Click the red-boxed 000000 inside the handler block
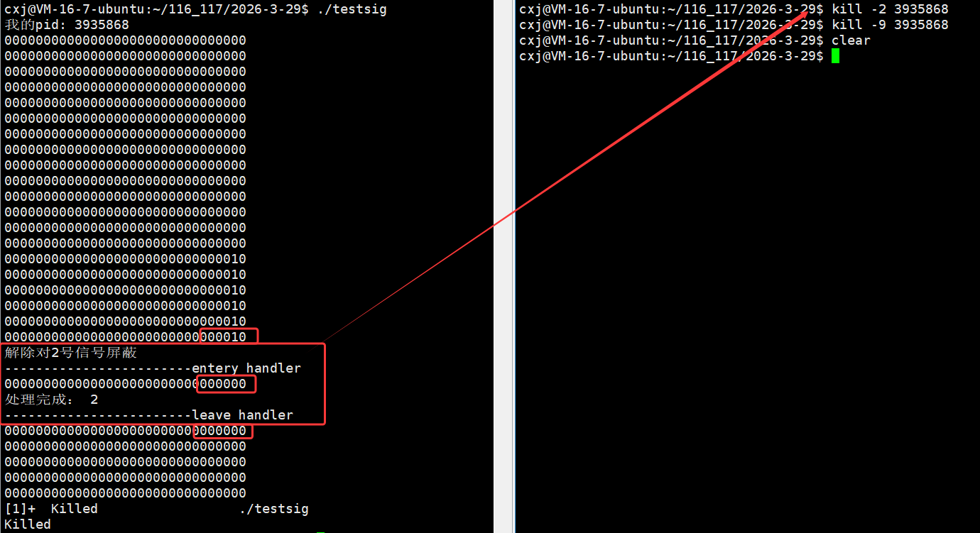Viewport: 980px width, 533px height. [x=227, y=384]
